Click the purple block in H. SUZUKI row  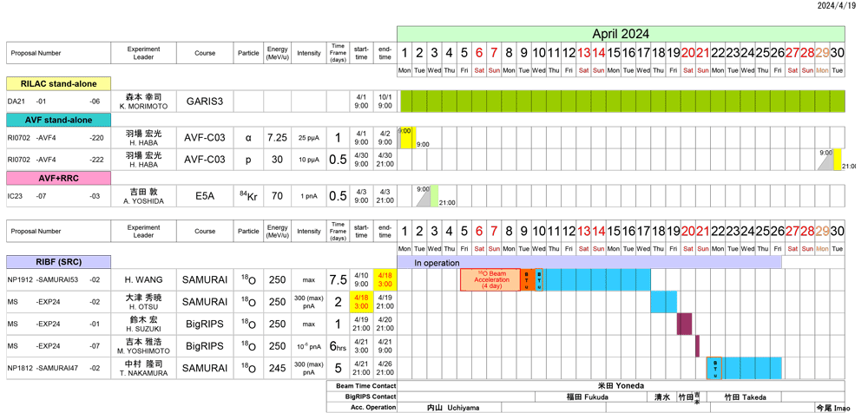tap(685, 324)
